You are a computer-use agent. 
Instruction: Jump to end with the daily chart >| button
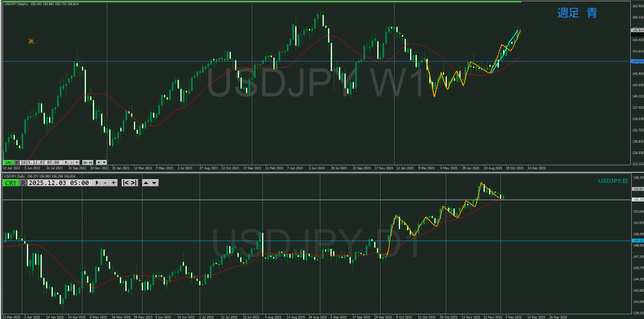(134, 183)
